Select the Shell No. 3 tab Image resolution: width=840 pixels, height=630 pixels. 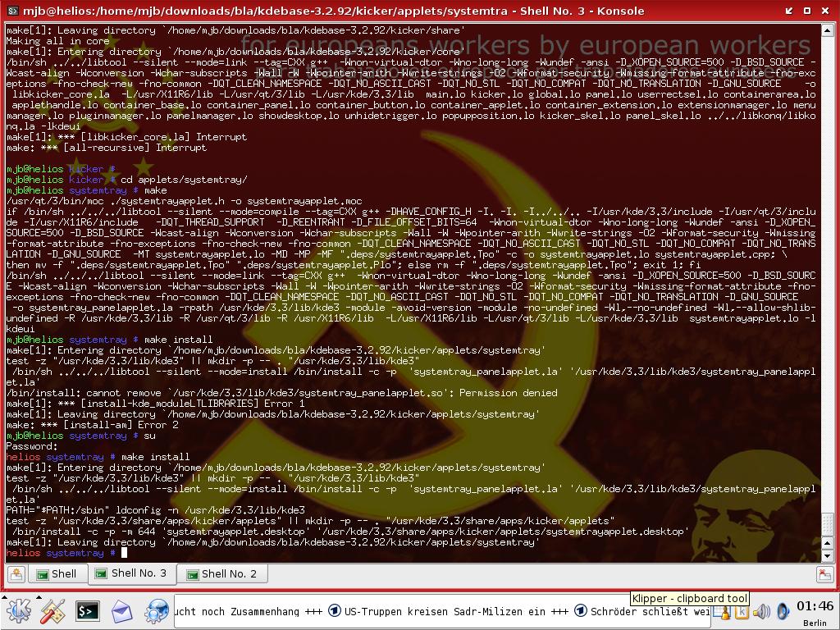point(130,573)
